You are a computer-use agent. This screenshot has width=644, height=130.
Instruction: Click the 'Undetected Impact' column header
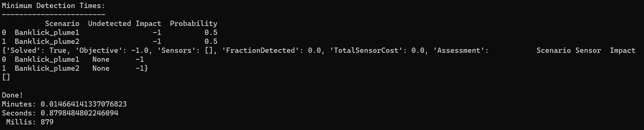pos(124,24)
